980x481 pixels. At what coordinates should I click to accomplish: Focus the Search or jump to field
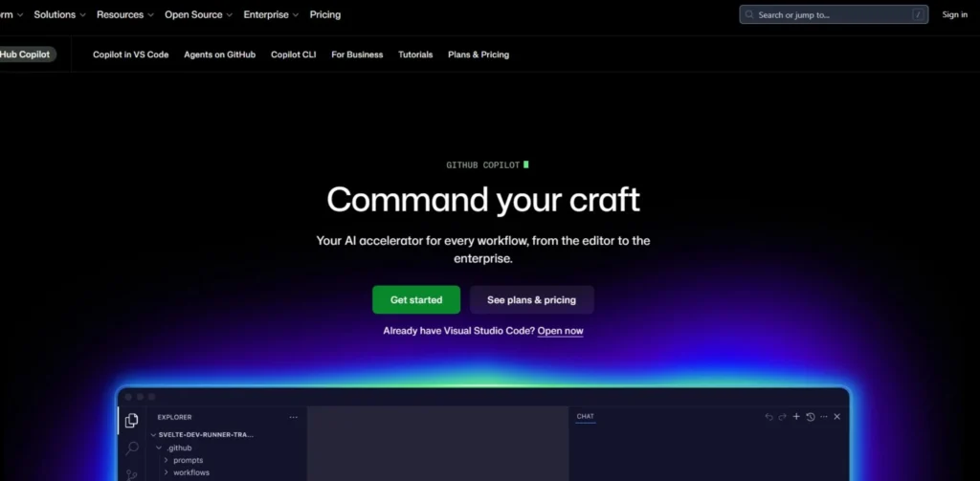[x=834, y=14]
